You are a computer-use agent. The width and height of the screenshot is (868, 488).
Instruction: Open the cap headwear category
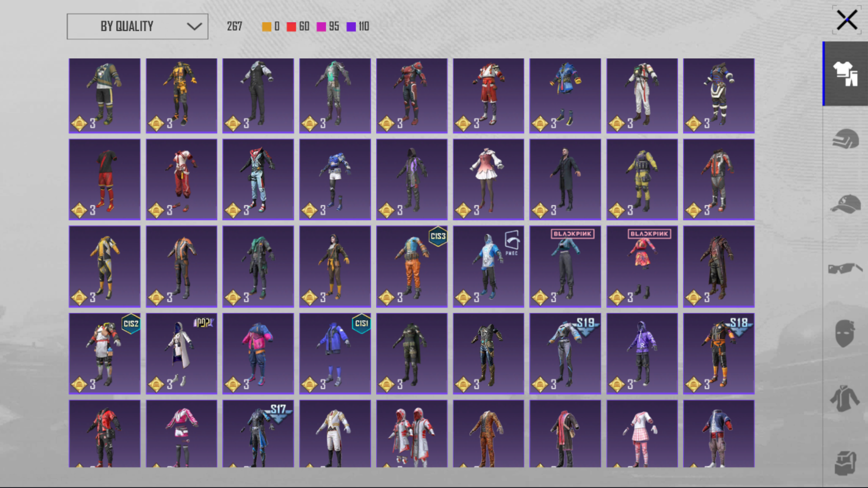coord(845,204)
